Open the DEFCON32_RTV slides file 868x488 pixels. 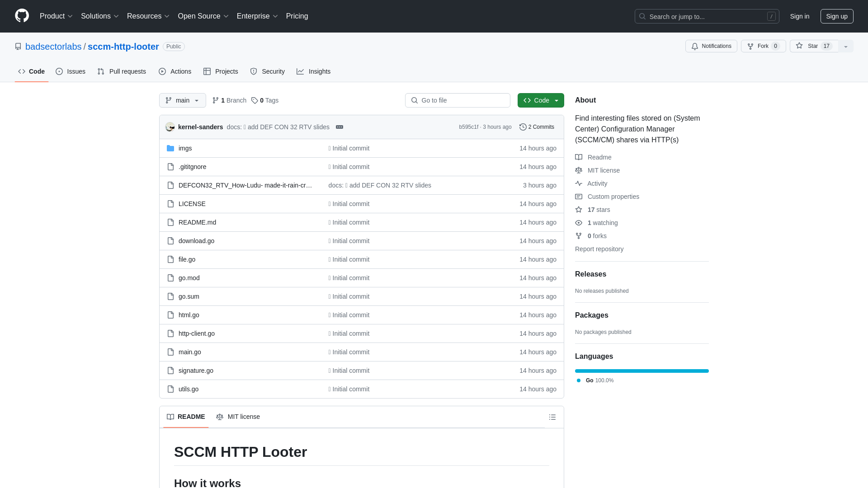tap(245, 185)
